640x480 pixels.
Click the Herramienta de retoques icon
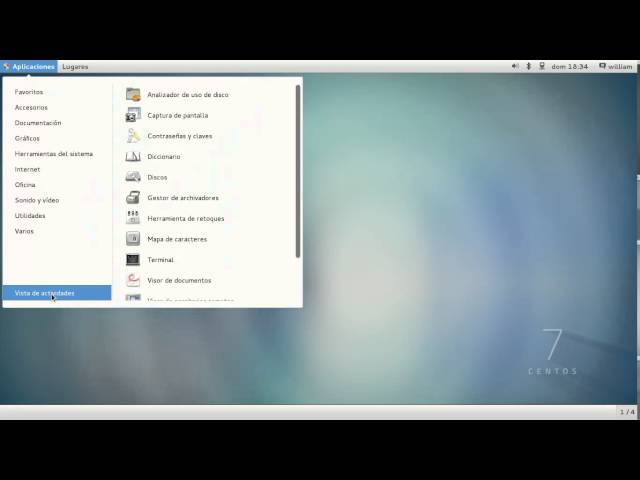click(x=133, y=218)
